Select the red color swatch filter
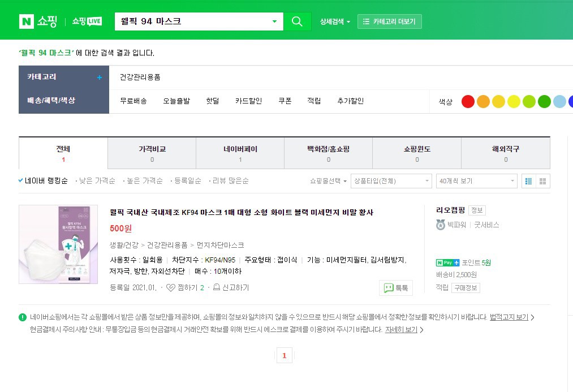 click(468, 101)
